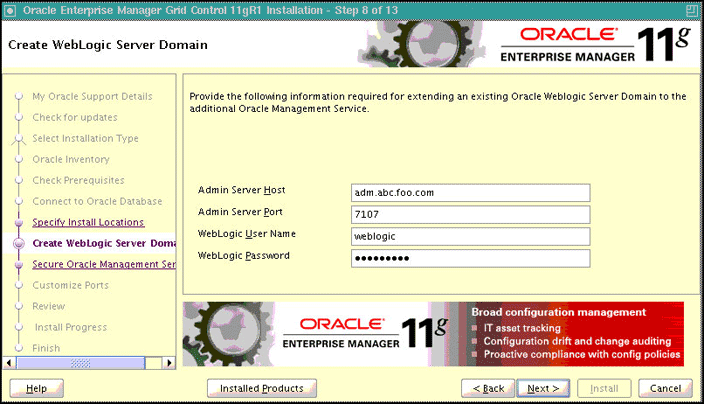704x404 pixels.
Task: Focus the WebLogic User Name field
Action: [x=471, y=237]
